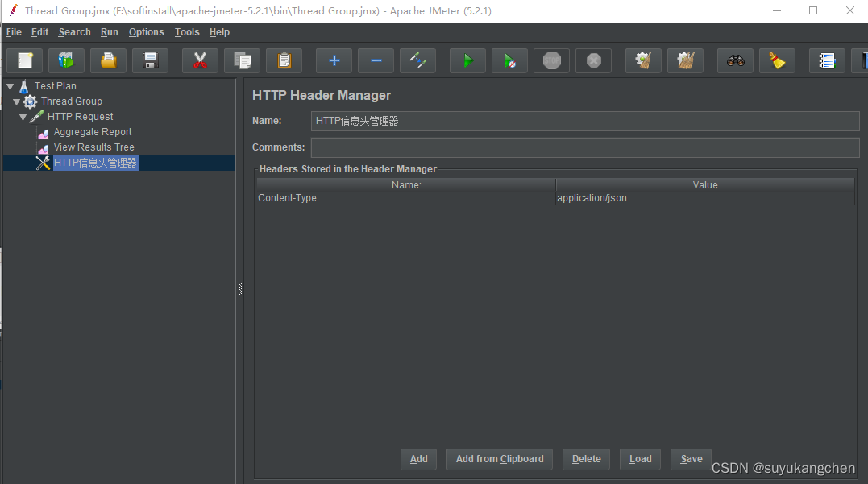Click the Content-Type name cell
The width and height of the screenshot is (868, 484).
point(405,198)
